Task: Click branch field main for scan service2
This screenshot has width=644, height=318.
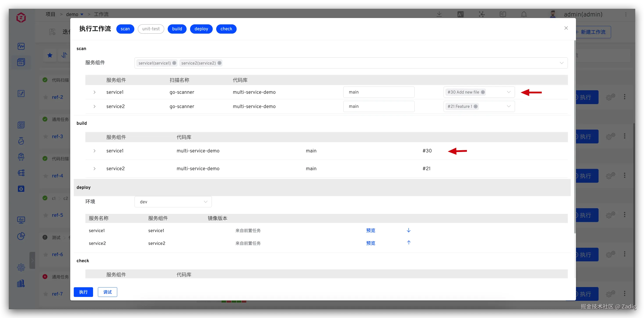Action: 379,106
